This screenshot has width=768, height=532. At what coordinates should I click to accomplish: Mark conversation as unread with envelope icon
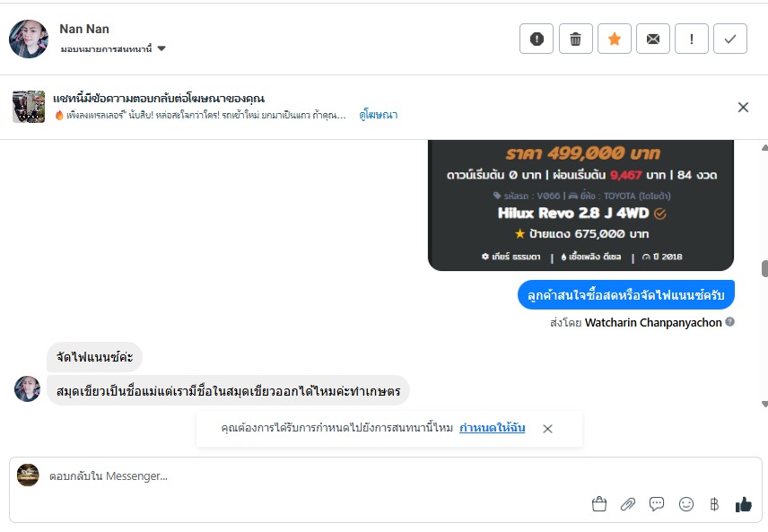[653, 39]
